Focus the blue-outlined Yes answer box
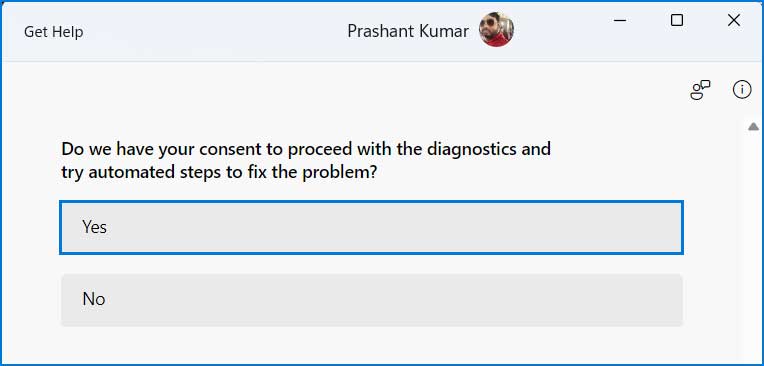 pyautogui.click(x=371, y=228)
